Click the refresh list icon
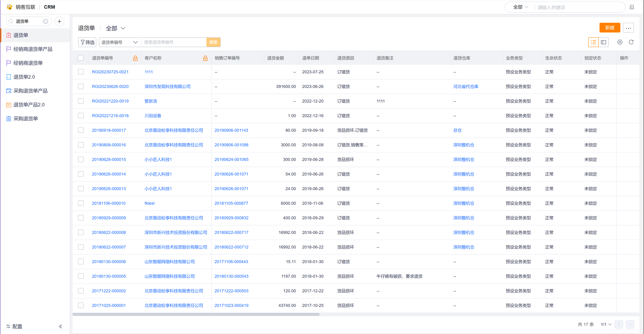644x334 pixels. click(631, 42)
